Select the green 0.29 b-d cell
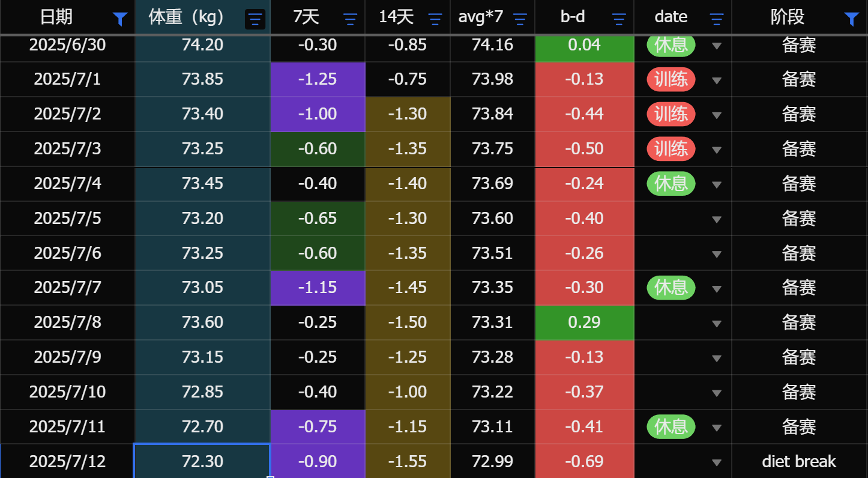Viewport: 868px width, 478px height. 584,322
